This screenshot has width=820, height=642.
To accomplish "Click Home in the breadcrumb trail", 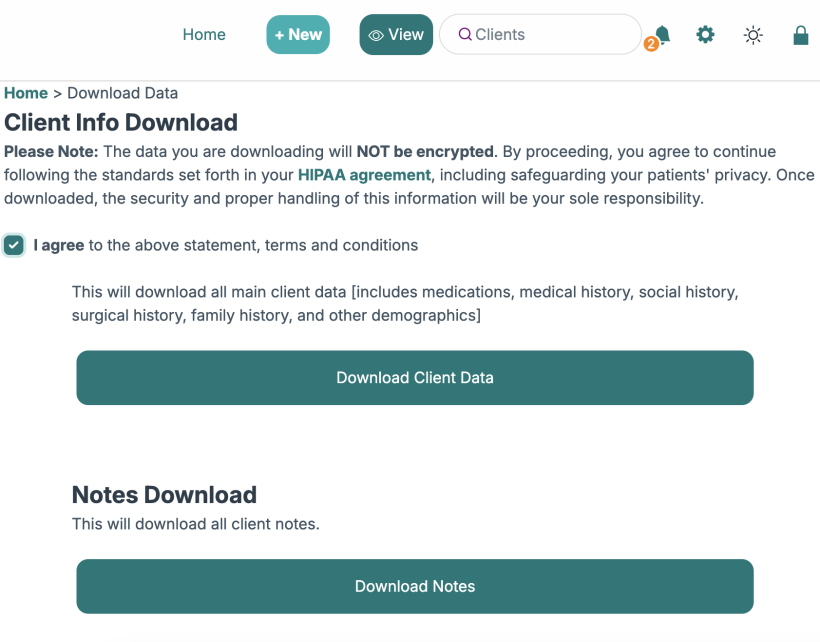I will [x=26, y=93].
